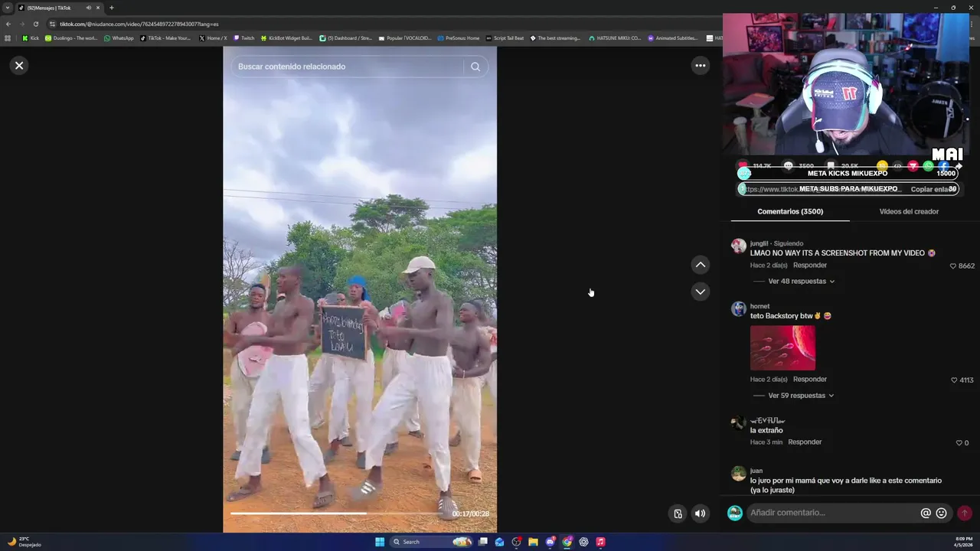The height and width of the screenshot is (551, 980).
Task: Go to next video with down arrow
Action: pos(700,292)
